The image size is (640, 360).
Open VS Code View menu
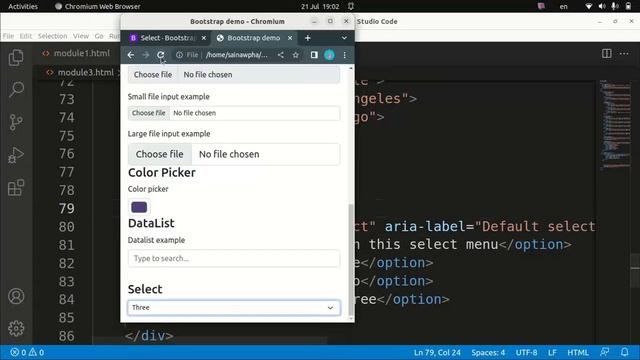pyautogui.click(x=81, y=36)
